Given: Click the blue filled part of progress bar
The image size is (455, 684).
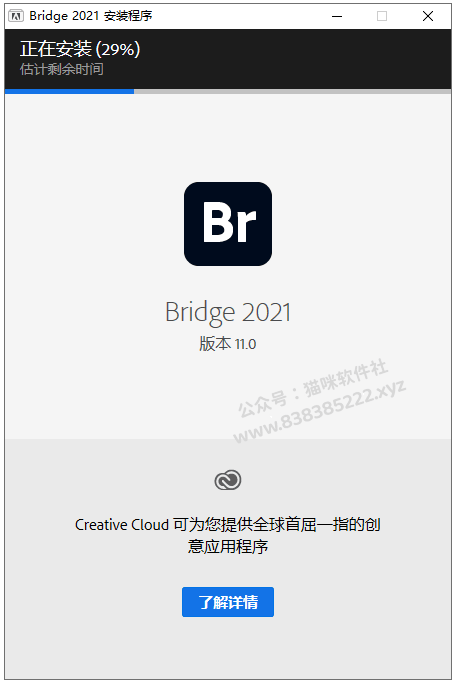Looking at the screenshot, I should tap(69, 91).
